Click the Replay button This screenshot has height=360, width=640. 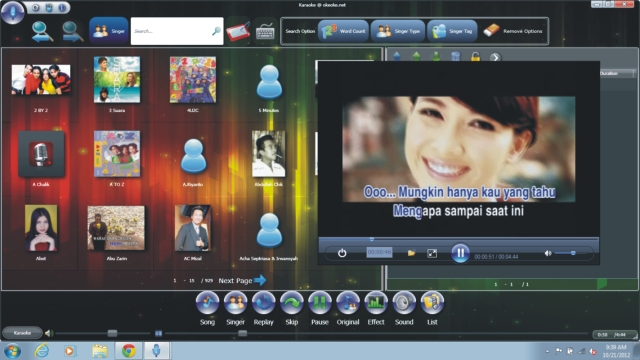pyautogui.click(x=264, y=303)
